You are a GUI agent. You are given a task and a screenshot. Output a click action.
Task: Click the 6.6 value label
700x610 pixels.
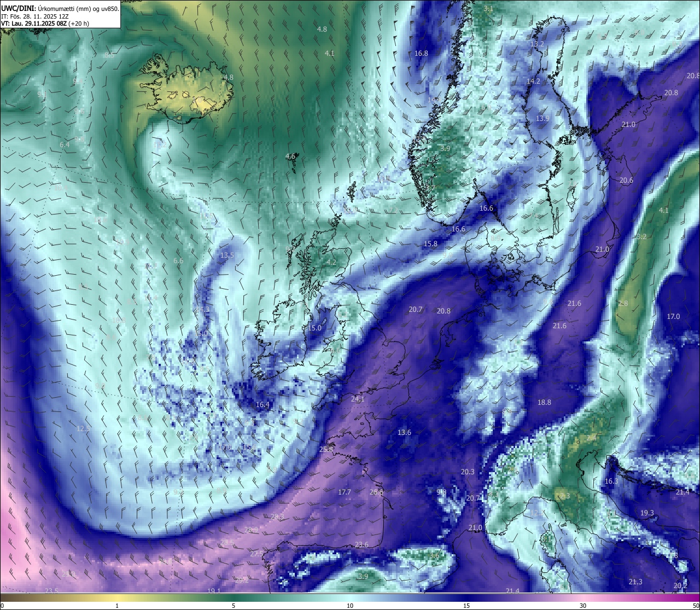pos(178,261)
